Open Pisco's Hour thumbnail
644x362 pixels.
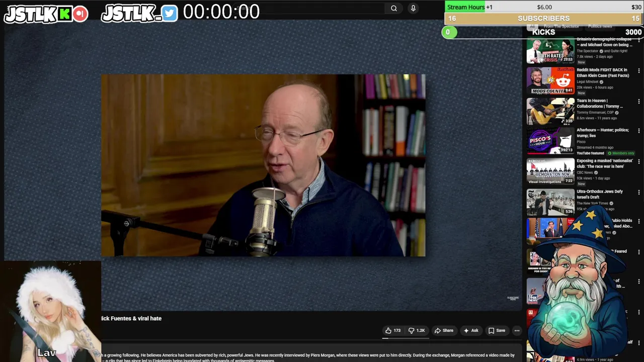click(550, 141)
